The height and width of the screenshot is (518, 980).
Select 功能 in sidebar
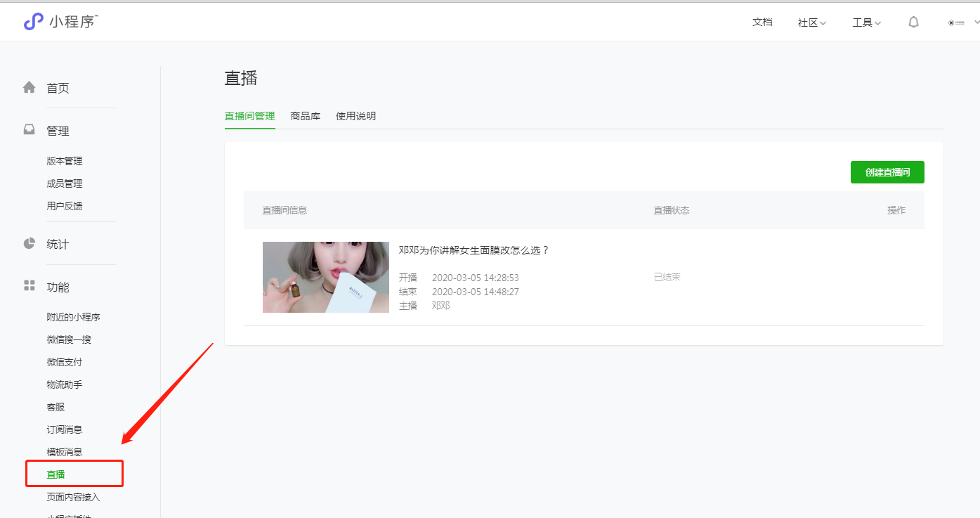(58, 287)
